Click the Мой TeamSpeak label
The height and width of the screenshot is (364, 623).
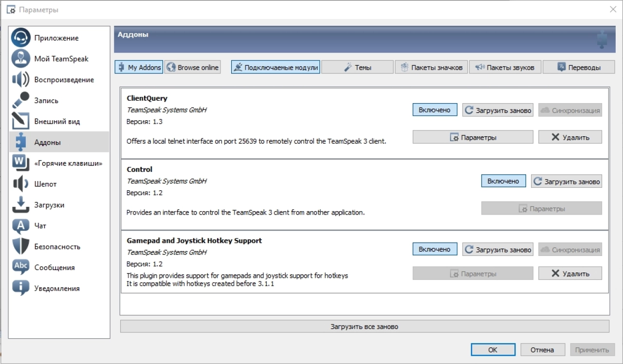click(x=61, y=59)
